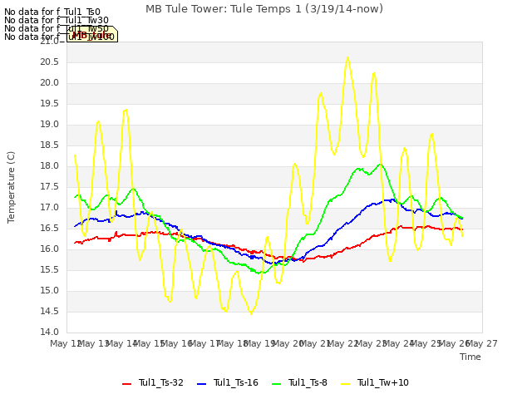Click the 14.5 y-axis tick label

click(50, 312)
